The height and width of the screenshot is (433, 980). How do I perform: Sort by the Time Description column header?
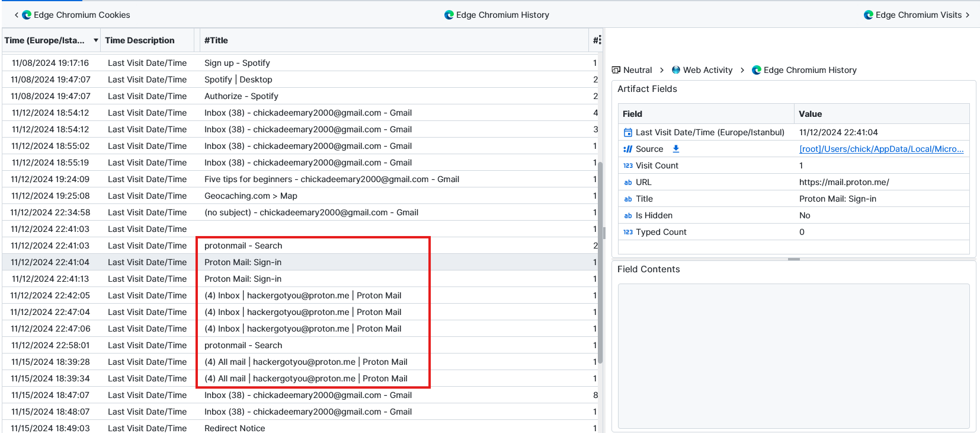pos(140,40)
